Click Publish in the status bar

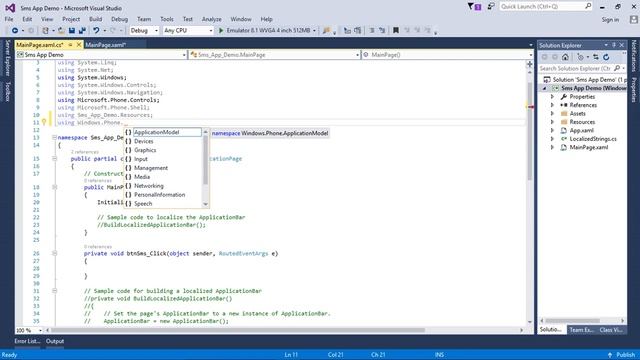tap(625, 355)
